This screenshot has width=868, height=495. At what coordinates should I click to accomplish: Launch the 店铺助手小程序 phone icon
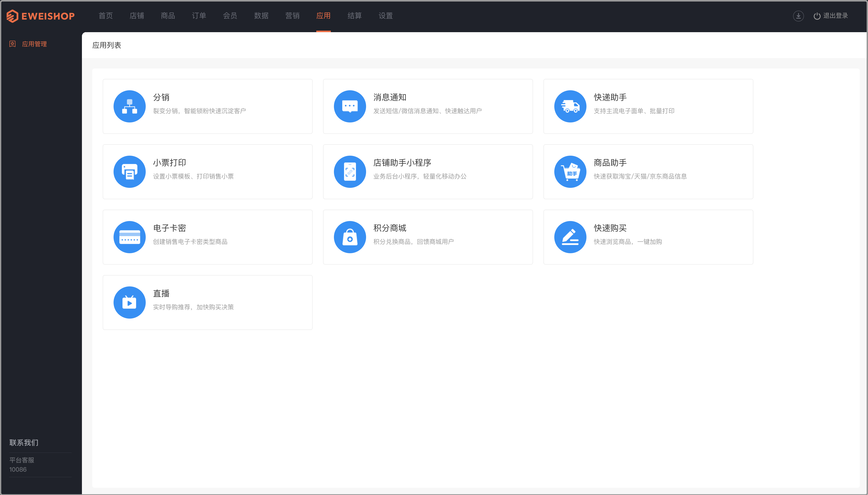coord(350,172)
